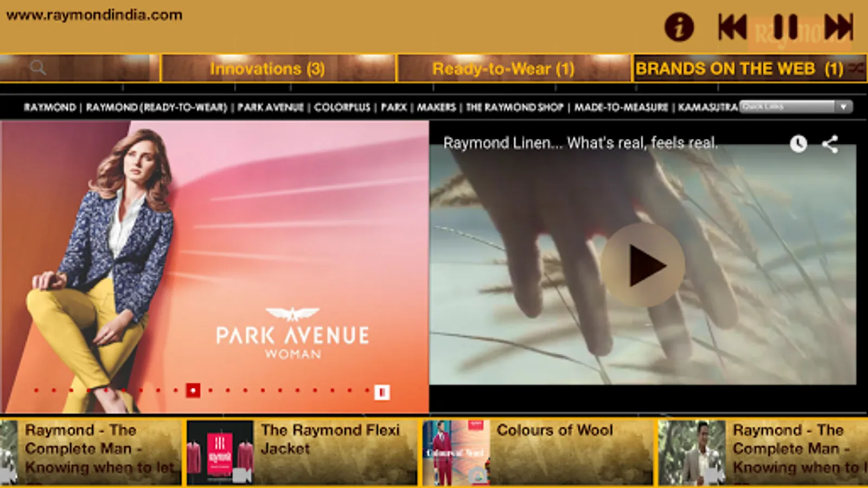Image resolution: width=868 pixels, height=488 pixels.
Task: Share the Raymond Linen video
Action: pos(830,144)
